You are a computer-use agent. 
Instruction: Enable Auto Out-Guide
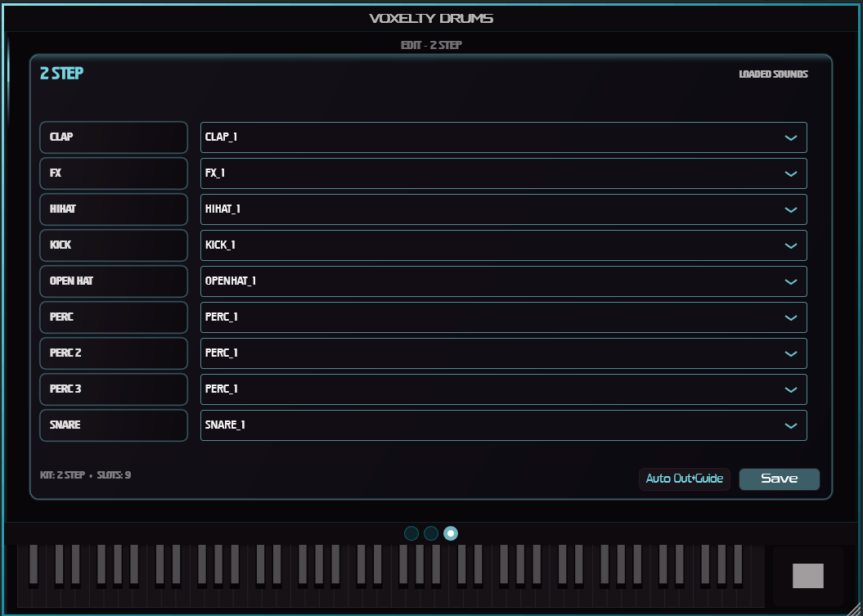[x=684, y=479]
